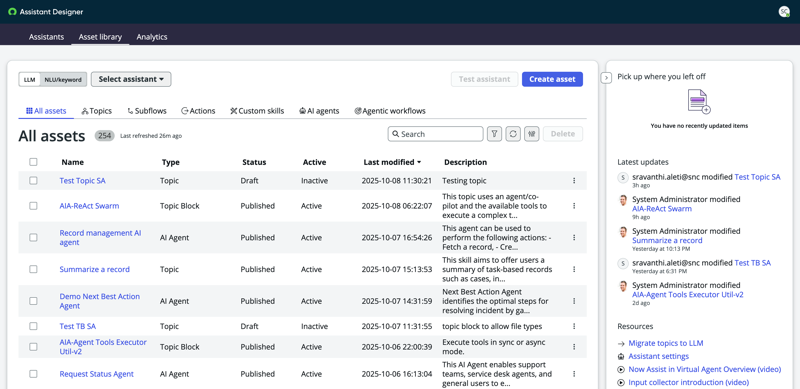
Task: Open Now Assist in Virtual Agent Overview video
Action: [705, 369]
